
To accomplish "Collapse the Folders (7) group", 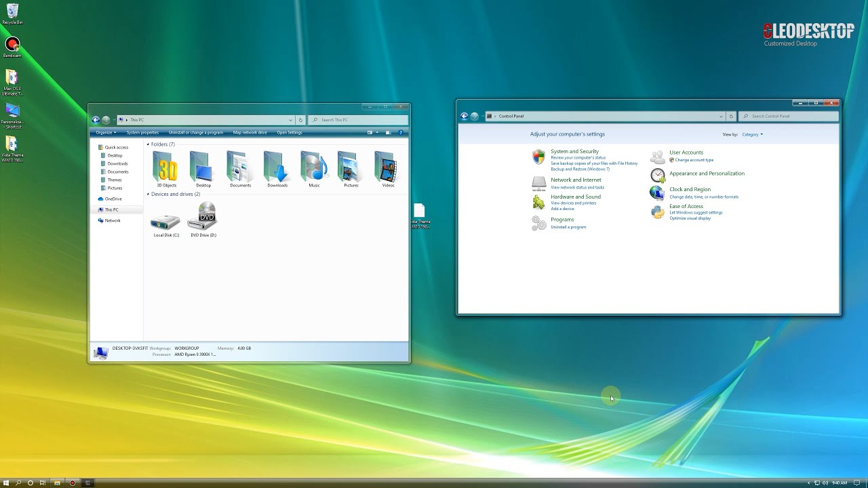I will pyautogui.click(x=149, y=144).
